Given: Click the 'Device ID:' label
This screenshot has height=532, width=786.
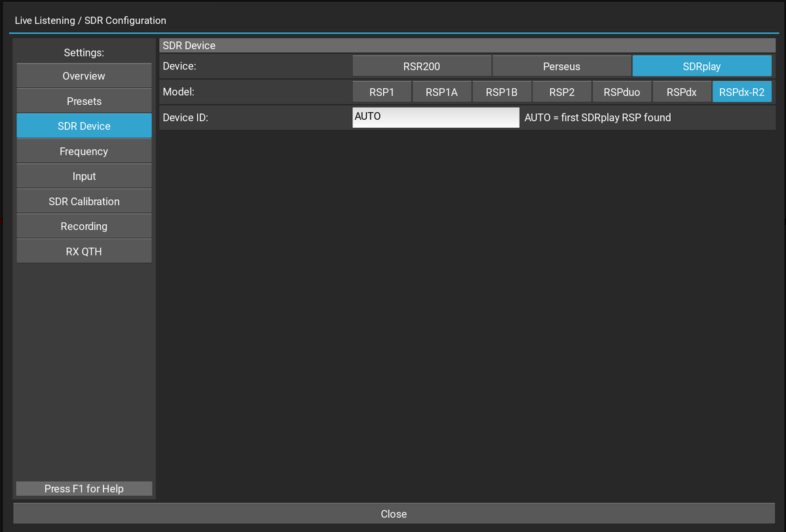Looking at the screenshot, I should [185, 117].
